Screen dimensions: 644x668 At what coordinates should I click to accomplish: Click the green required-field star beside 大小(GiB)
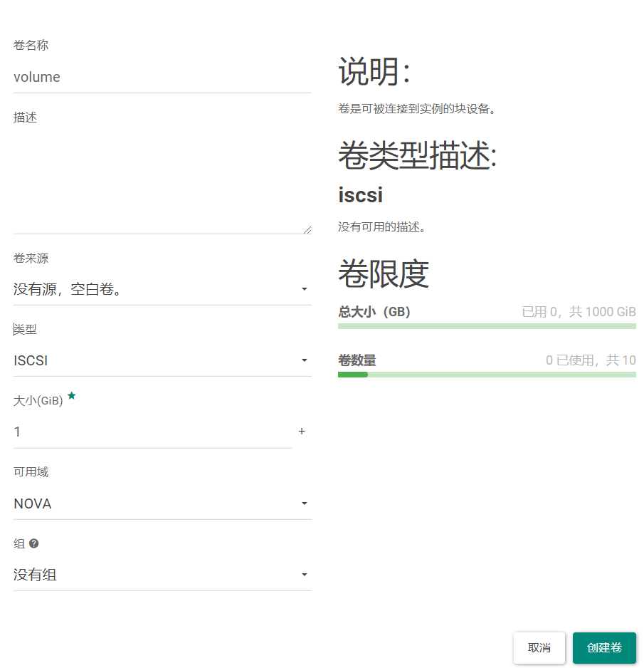coord(71,397)
